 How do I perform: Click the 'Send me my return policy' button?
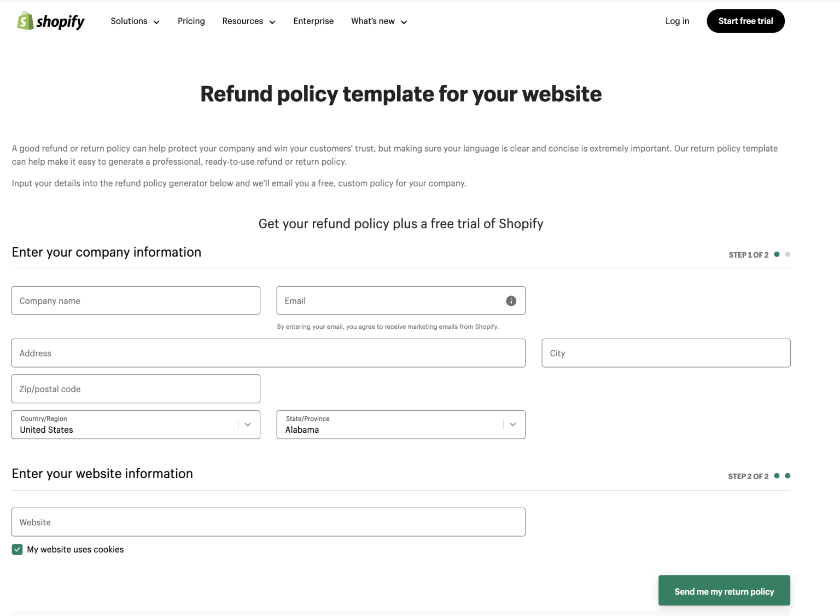(x=724, y=591)
